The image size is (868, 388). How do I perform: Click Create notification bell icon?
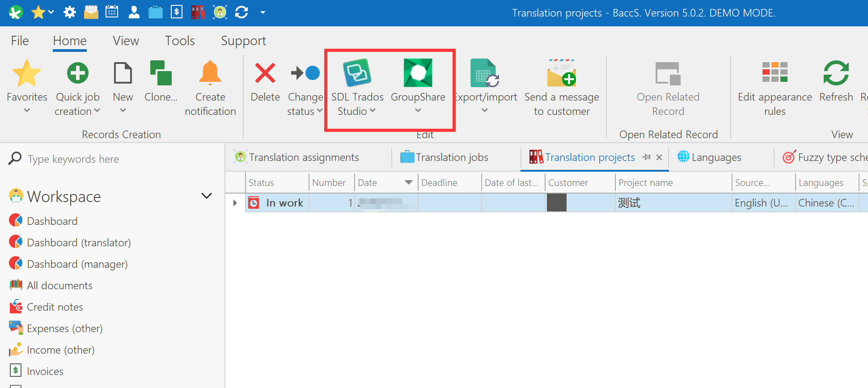tap(210, 73)
